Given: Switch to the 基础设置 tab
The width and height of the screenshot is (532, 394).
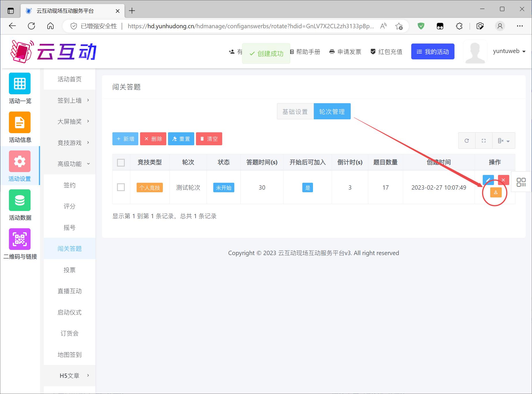Looking at the screenshot, I should pyautogui.click(x=295, y=112).
